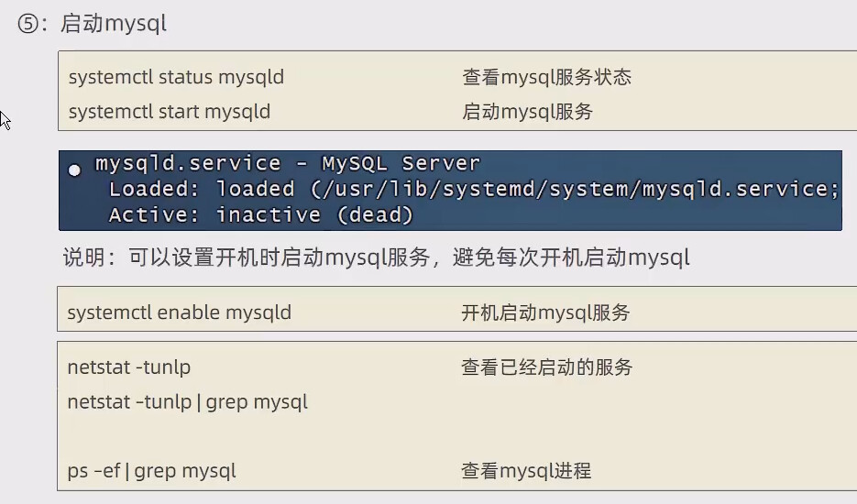Click the "说明" note paragraph
Screen dimensions: 857x504
point(376,257)
